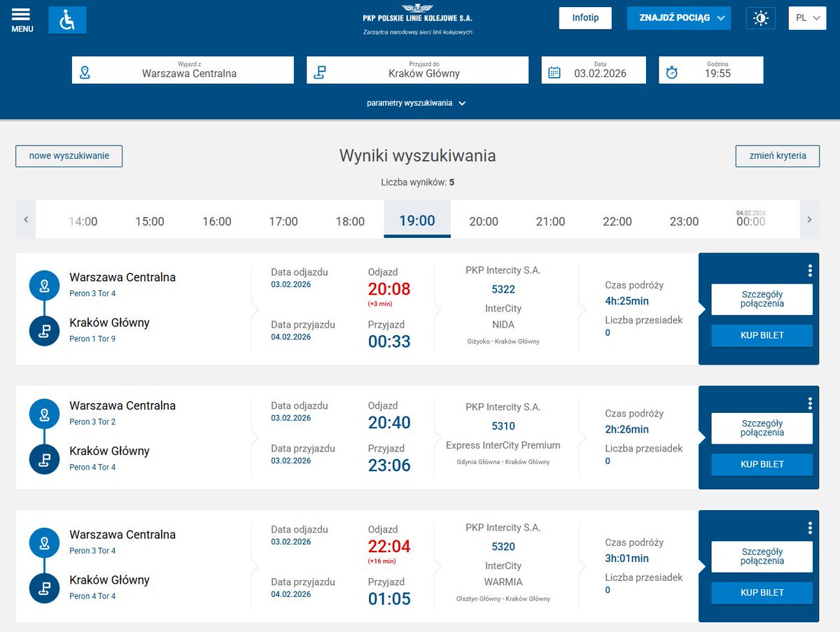
Task: Select the 00:00 tab for 04.02.2026
Action: click(751, 219)
